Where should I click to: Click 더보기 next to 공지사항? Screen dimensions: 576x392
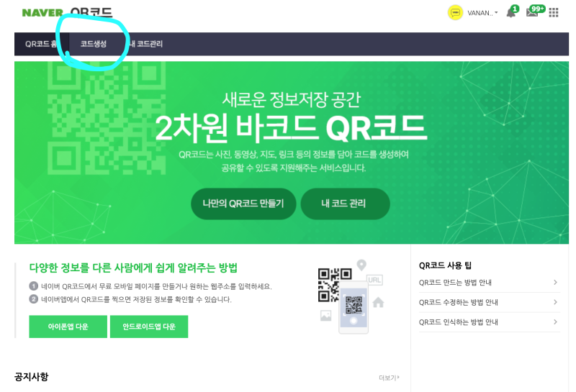389,378
